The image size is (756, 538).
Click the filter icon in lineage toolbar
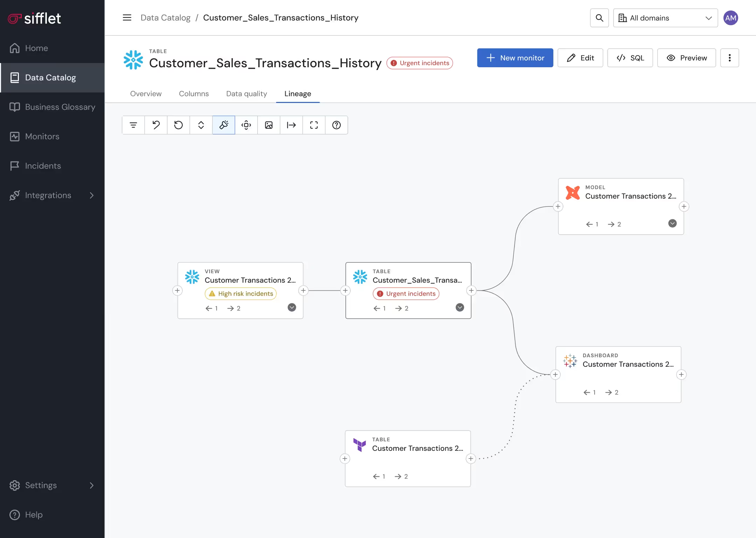click(x=133, y=125)
